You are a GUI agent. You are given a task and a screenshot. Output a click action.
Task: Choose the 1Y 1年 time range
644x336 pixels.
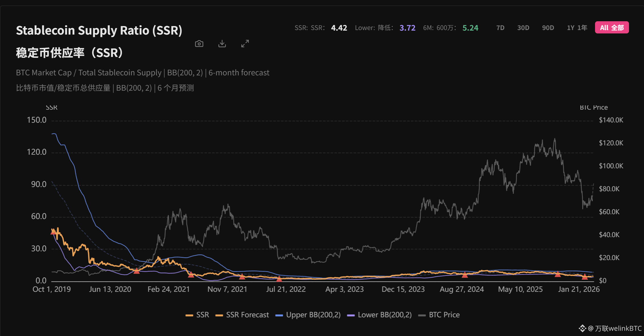[577, 28]
